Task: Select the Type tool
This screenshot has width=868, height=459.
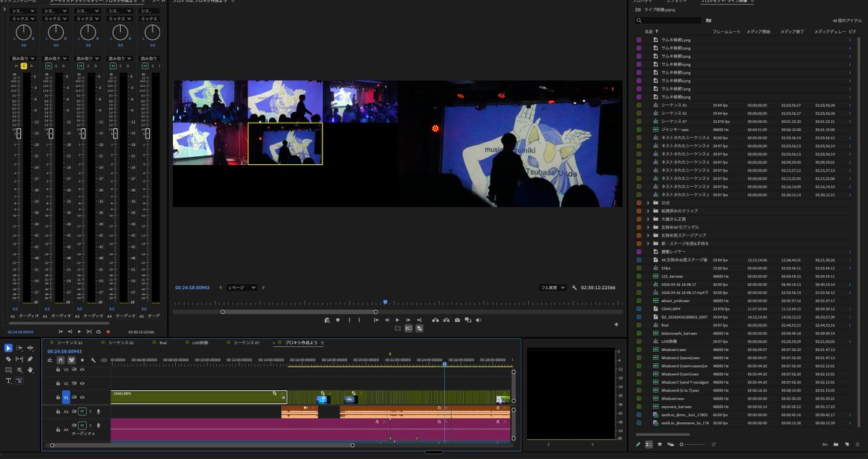Action: [8, 381]
